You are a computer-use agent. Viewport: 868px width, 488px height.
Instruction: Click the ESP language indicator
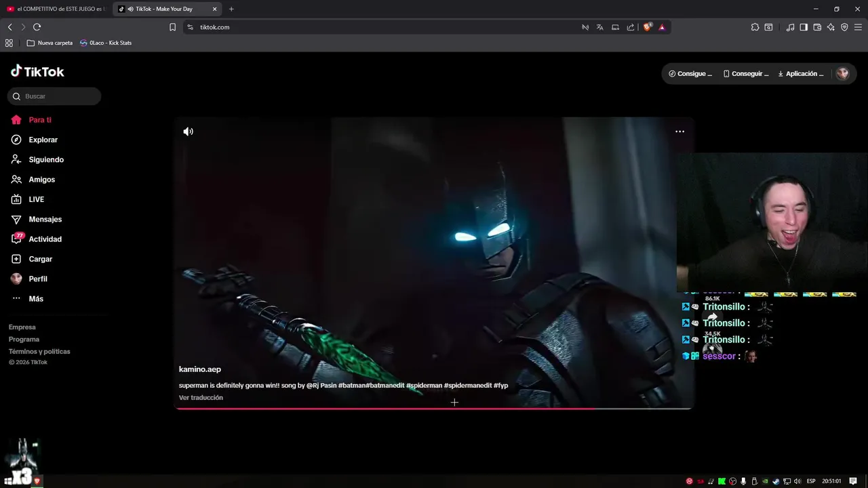coord(811,481)
